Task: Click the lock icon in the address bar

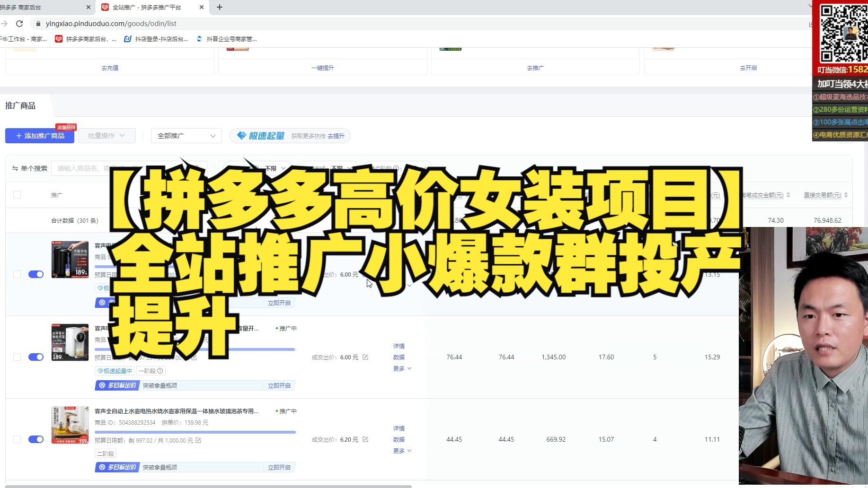Action: (38, 23)
